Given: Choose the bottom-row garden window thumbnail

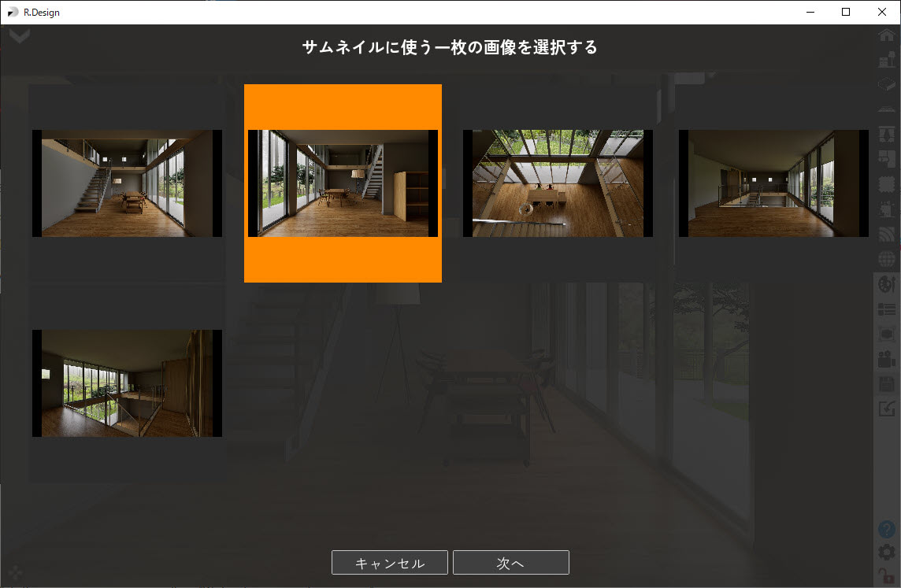Looking at the screenshot, I should point(127,383).
